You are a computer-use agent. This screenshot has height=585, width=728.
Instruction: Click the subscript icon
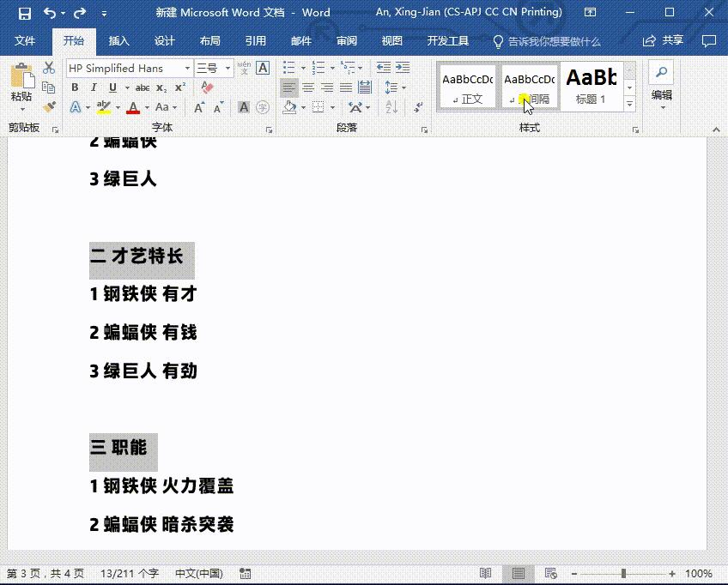(x=161, y=87)
